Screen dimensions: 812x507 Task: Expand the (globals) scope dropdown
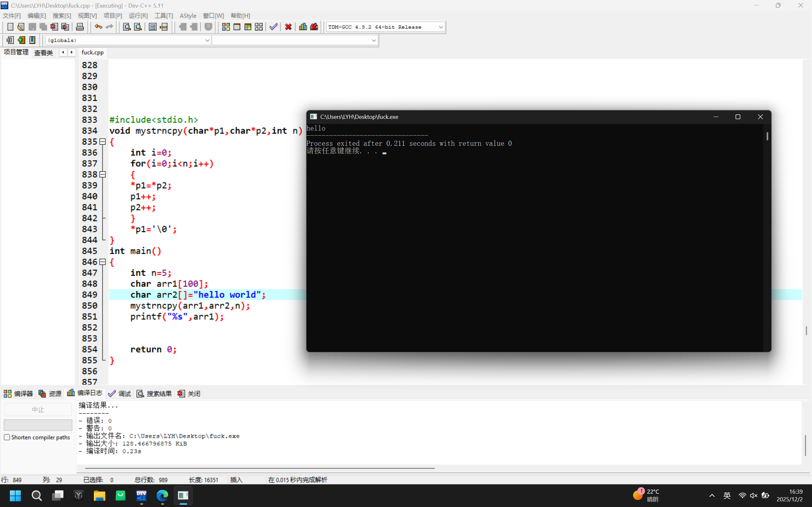tap(207, 40)
